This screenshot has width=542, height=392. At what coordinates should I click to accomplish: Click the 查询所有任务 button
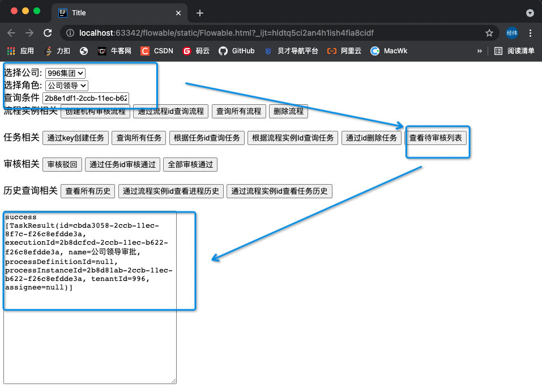click(139, 138)
